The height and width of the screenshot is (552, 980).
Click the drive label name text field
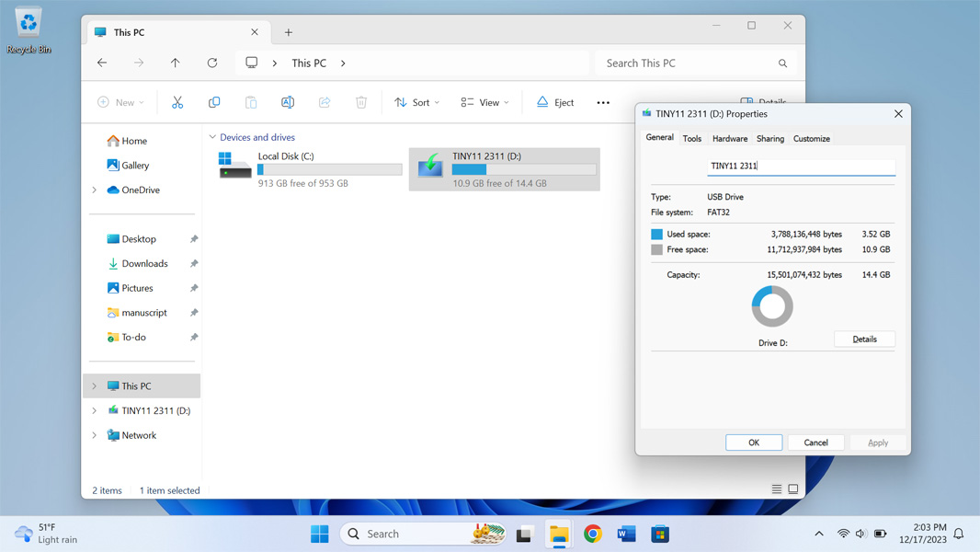click(x=800, y=167)
